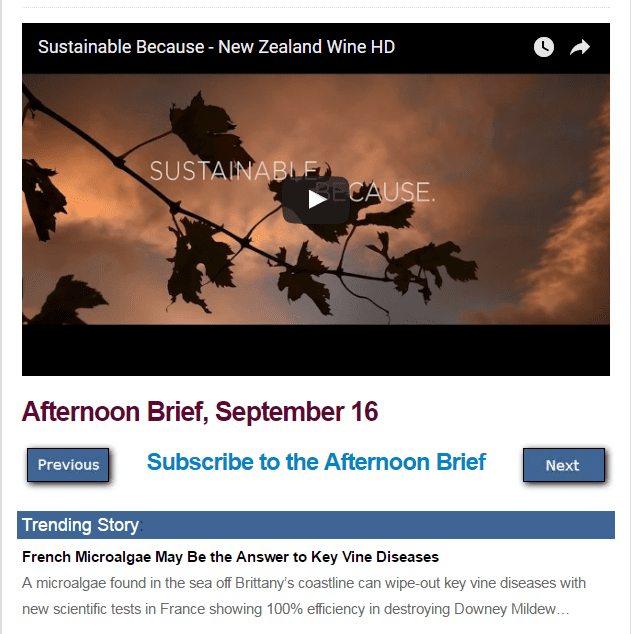
Task: Open the French Microalgae headline article
Action: pyautogui.click(x=230, y=557)
